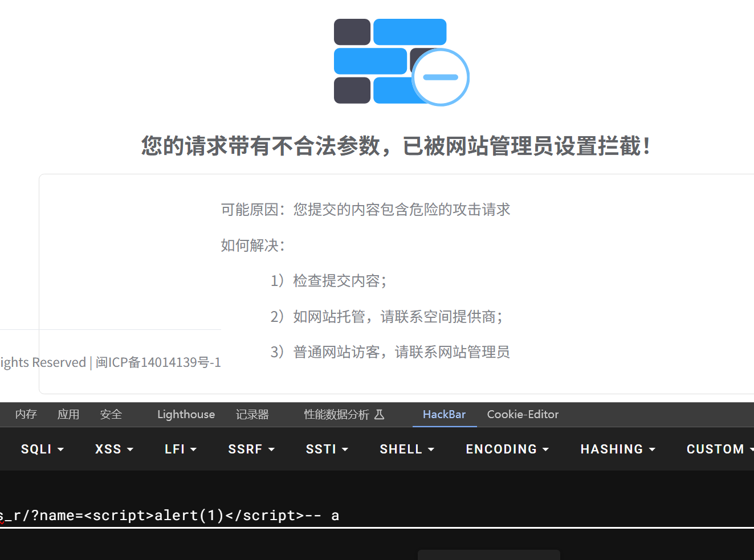The image size is (754, 560).
Task: Open the 安全 DevTools tab
Action: point(111,415)
